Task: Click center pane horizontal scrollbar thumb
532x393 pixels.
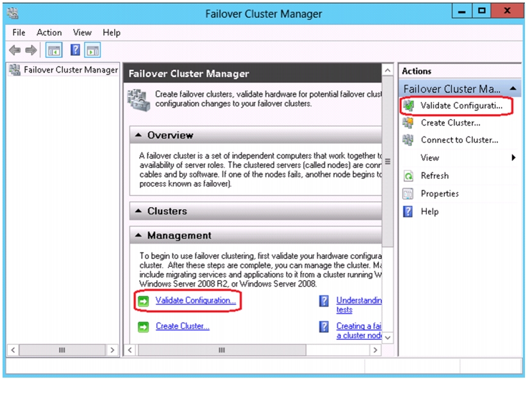Action: (x=222, y=350)
